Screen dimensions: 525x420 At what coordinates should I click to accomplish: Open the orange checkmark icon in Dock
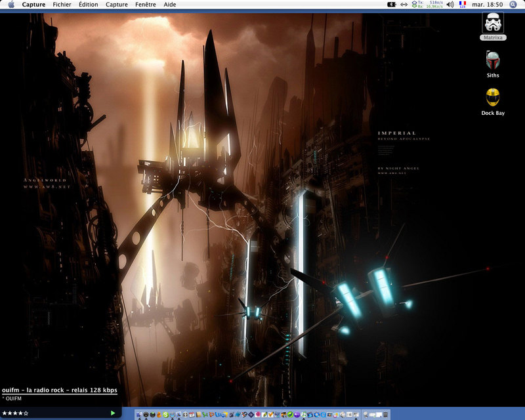click(x=270, y=415)
